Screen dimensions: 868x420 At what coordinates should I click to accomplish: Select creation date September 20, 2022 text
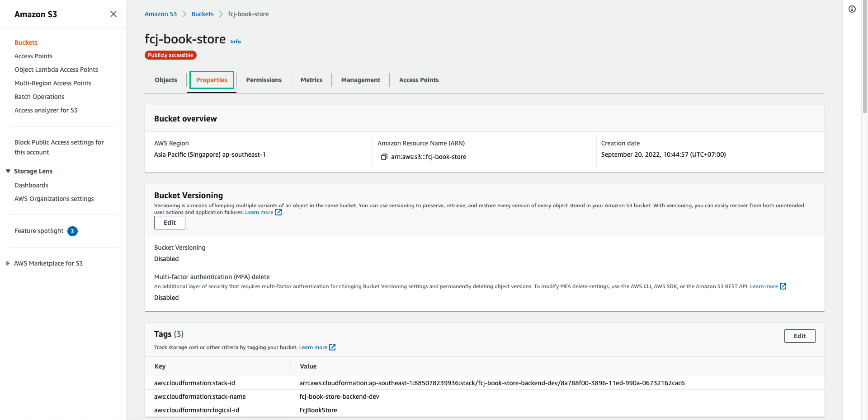[x=663, y=154]
